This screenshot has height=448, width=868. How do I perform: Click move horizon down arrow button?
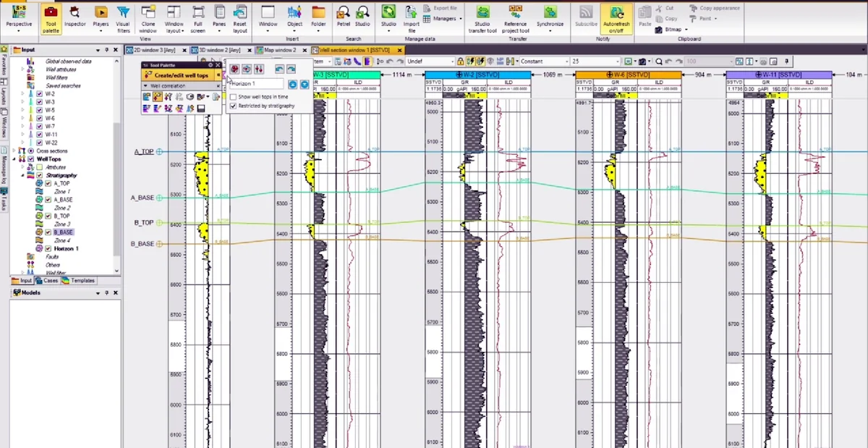305,85
